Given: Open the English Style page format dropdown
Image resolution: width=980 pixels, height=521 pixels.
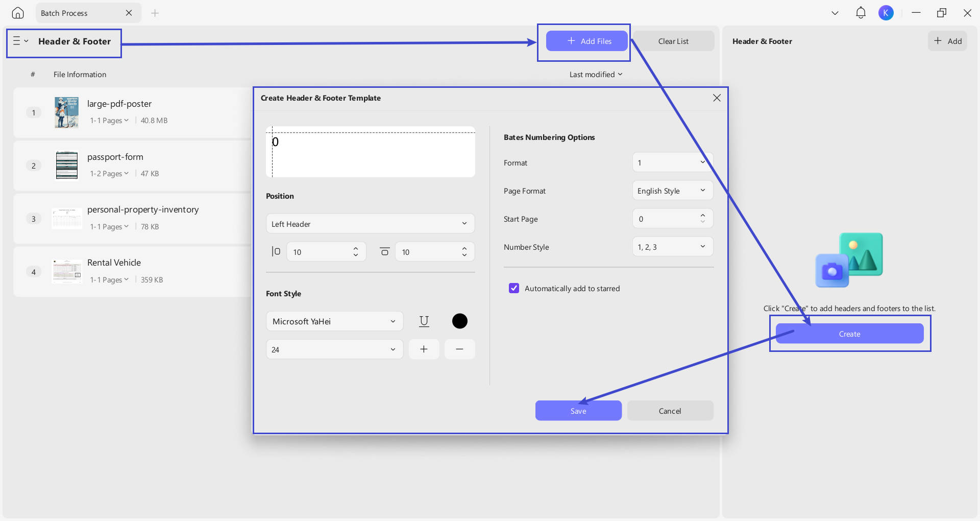Looking at the screenshot, I should click(x=672, y=191).
